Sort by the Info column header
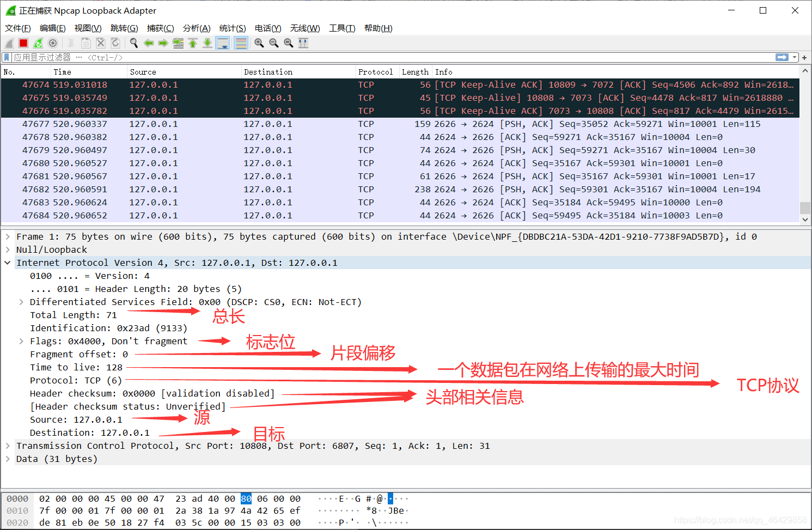The width and height of the screenshot is (812, 530). click(x=615, y=72)
